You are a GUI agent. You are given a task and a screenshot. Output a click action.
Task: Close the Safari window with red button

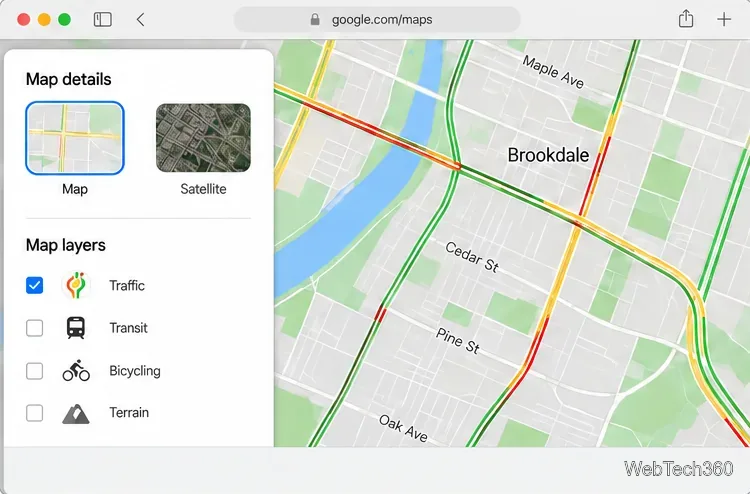(x=23, y=20)
